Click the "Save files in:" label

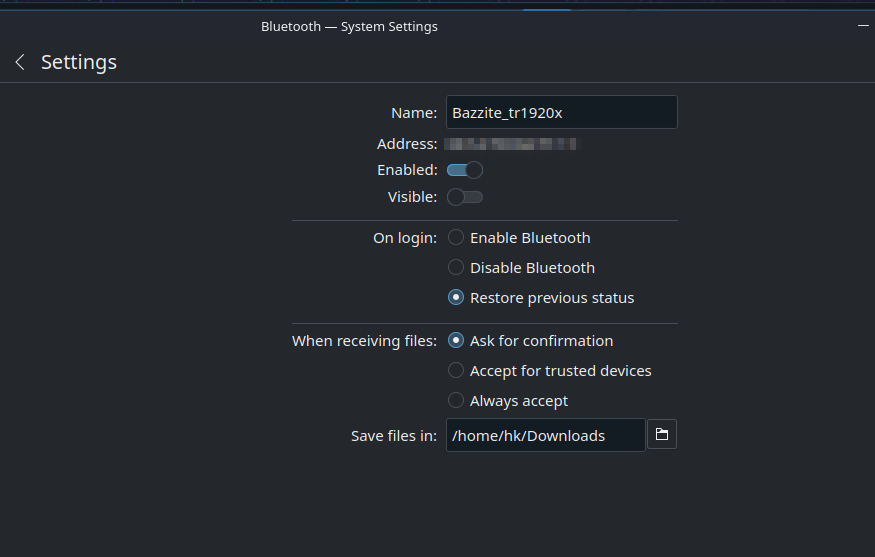(x=393, y=436)
